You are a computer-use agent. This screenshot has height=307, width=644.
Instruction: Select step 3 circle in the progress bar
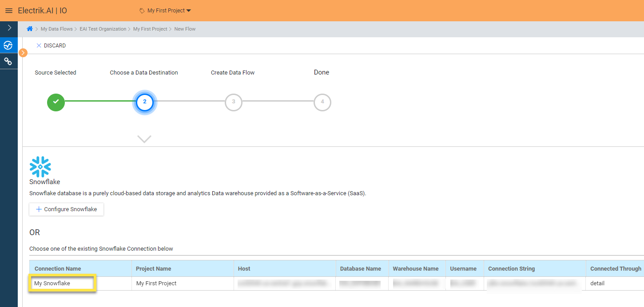click(x=233, y=102)
